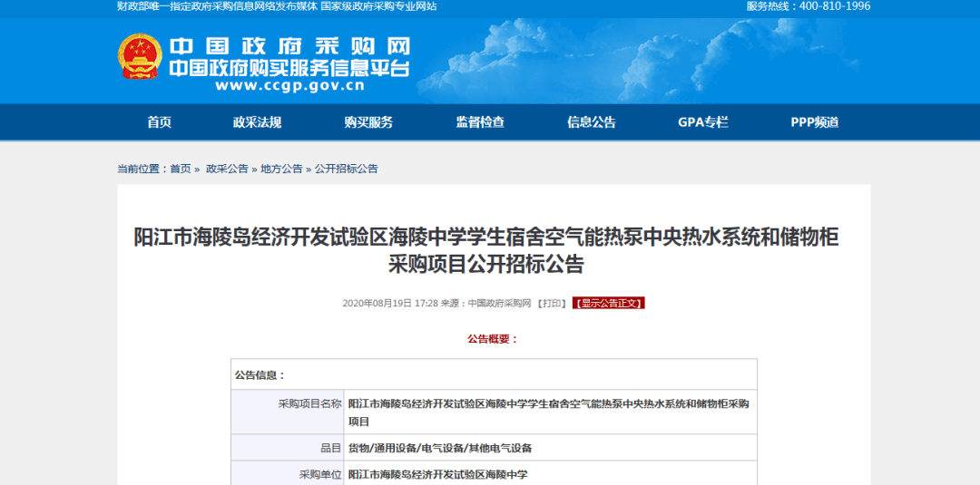
Task: Click the 公告概要： heading
Action: (493, 339)
